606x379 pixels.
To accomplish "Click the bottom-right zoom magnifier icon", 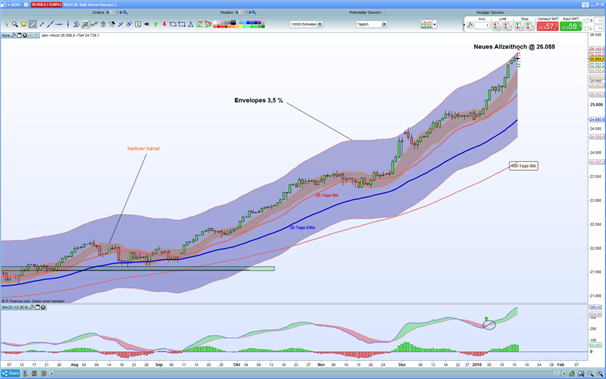I will coord(599,374).
